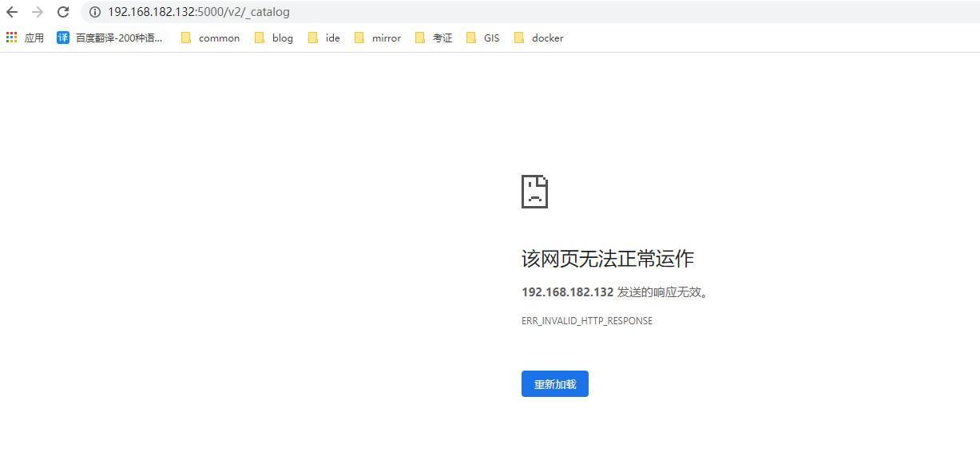Click the 应用 item on bookmarks bar
The image size is (980, 476).
coord(33,37)
